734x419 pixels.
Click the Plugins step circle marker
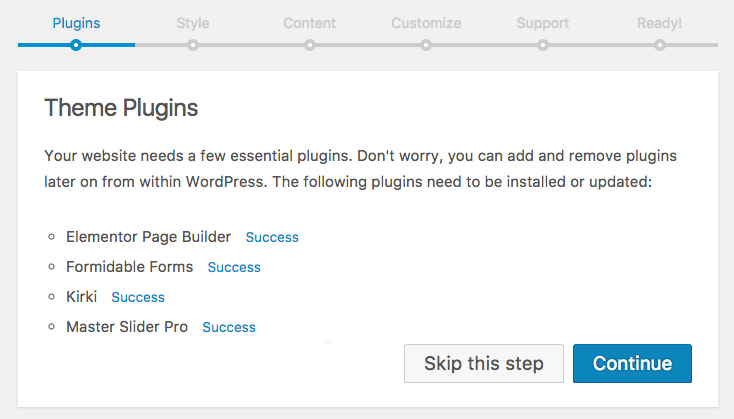point(76,45)
